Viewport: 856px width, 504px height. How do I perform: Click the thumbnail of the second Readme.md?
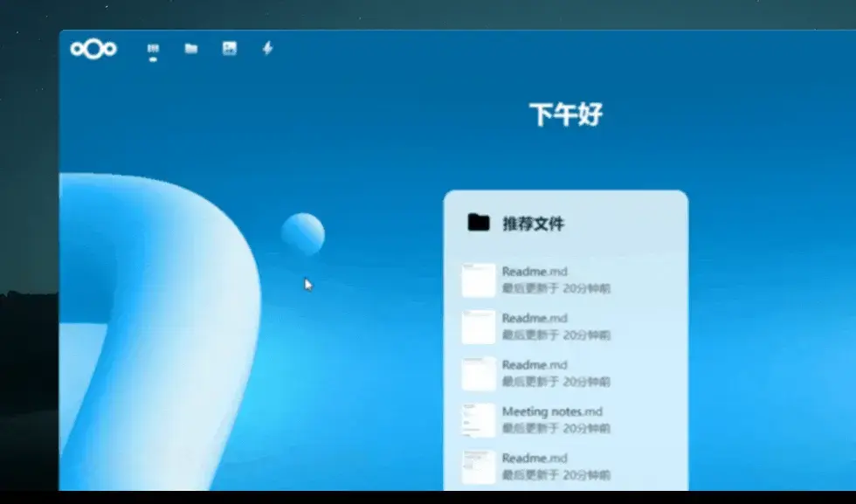pos(479,327)
